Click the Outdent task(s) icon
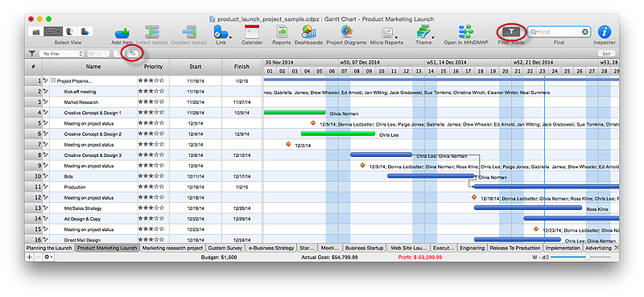This screenshot has width=644, height=297. [x=189, y=32]
